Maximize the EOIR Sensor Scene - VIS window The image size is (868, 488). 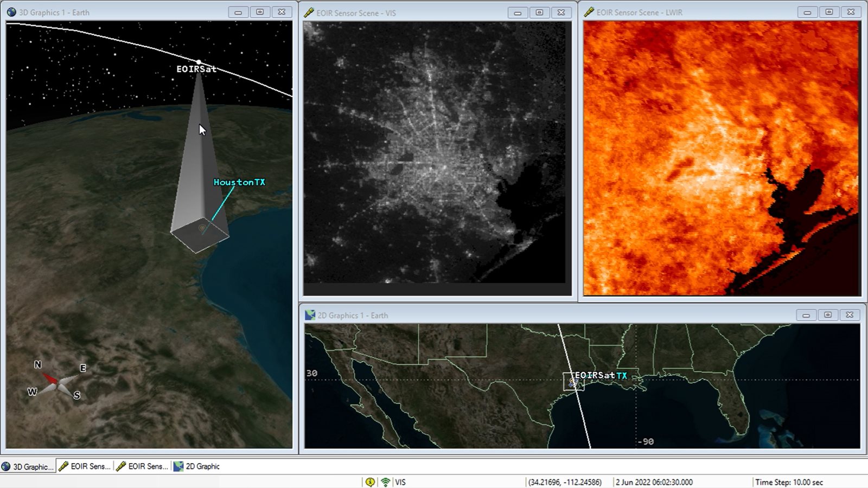click(539, 12)
